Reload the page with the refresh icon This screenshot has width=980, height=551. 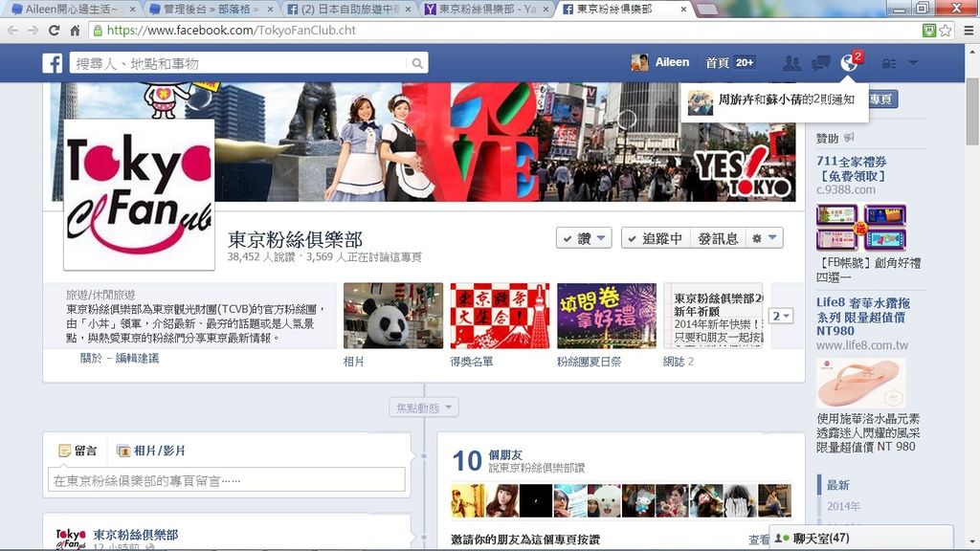coord(55,30)
